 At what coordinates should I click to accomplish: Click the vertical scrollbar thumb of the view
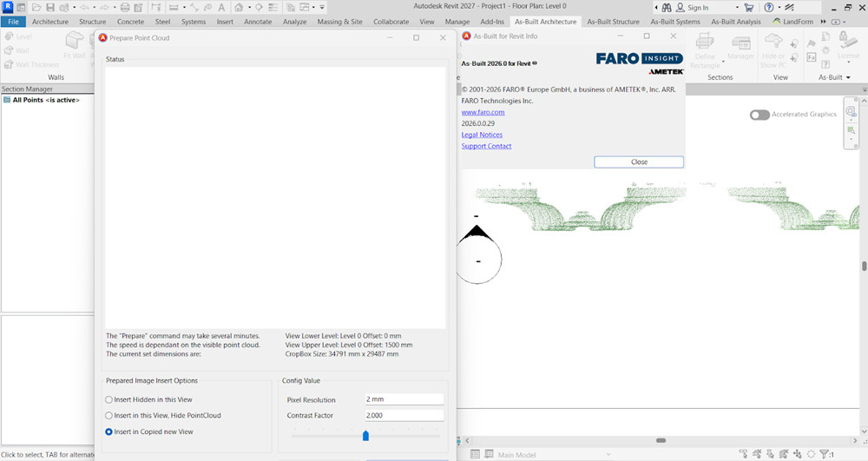pos(865,266)
